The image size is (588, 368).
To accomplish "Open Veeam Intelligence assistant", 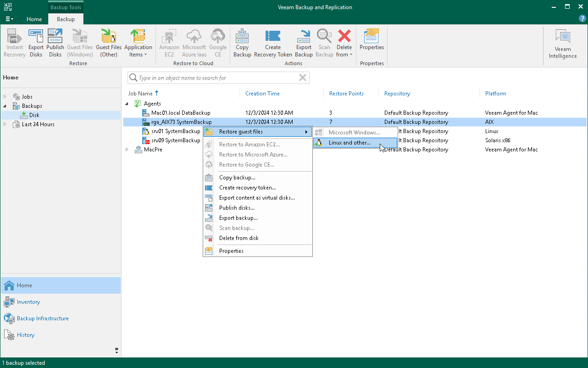I will (x=563, y=44).
